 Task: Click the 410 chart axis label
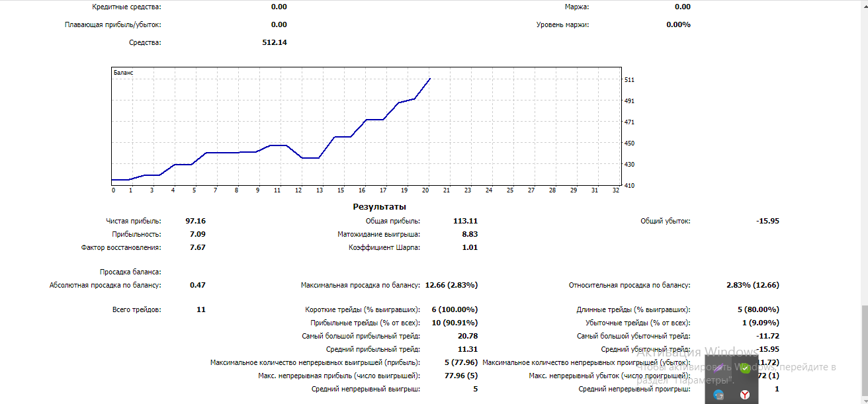click(630, 186)
